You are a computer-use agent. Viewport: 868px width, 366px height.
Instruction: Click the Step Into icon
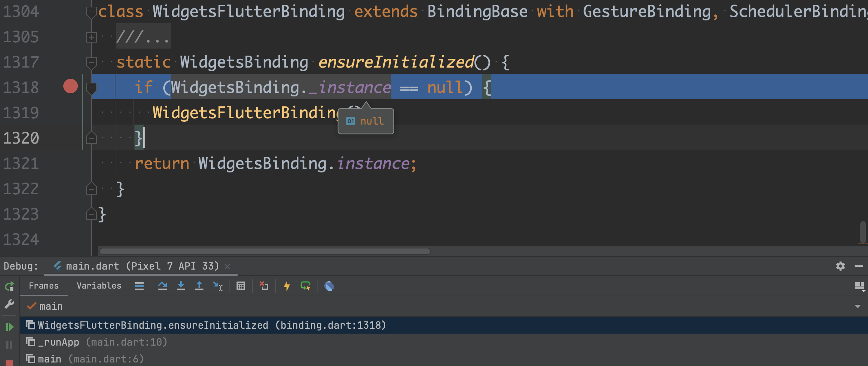[181, 286]
